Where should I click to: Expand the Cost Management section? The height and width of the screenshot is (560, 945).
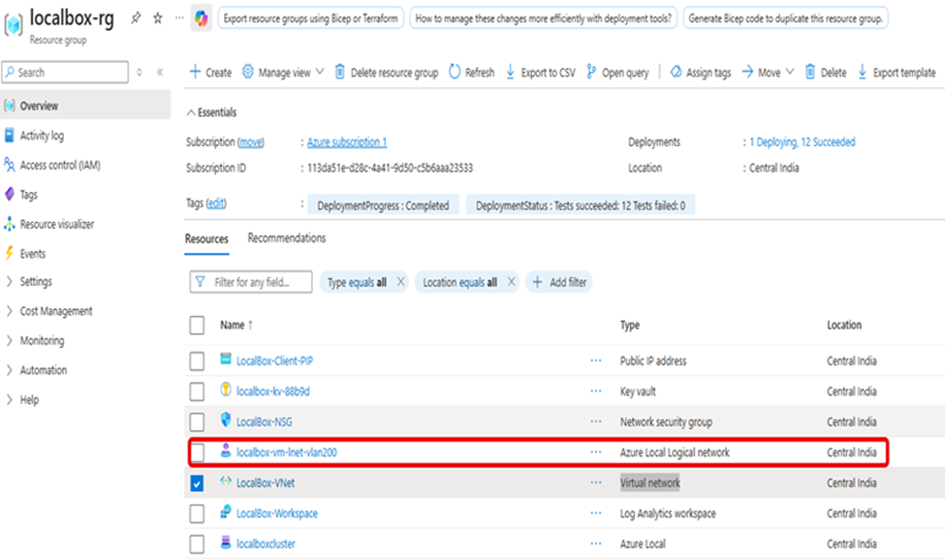coord(9,311)
